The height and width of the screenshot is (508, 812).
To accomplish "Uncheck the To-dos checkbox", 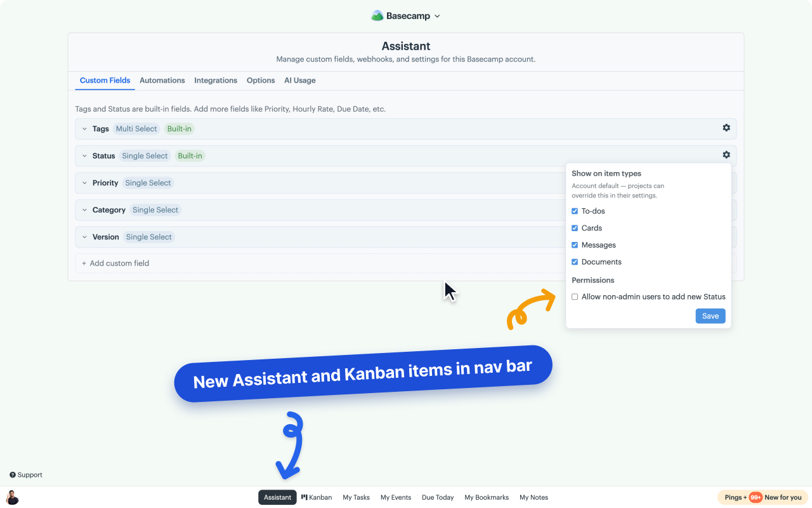I will coord(575,211).
